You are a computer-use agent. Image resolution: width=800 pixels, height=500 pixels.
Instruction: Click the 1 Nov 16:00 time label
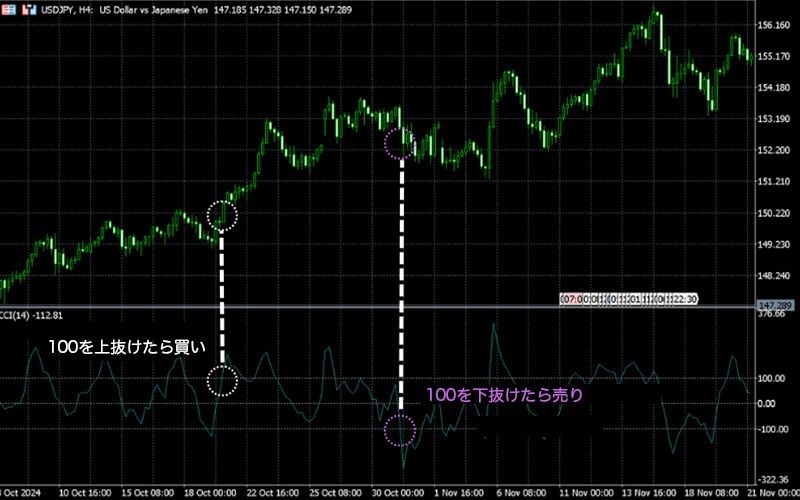pyautogui.click(x=459, y=493)
